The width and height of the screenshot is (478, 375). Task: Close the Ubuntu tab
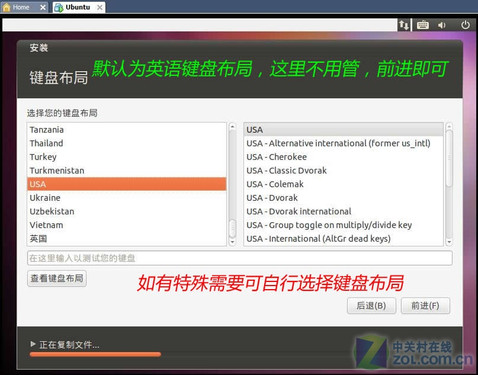click(x=100, y=7)
